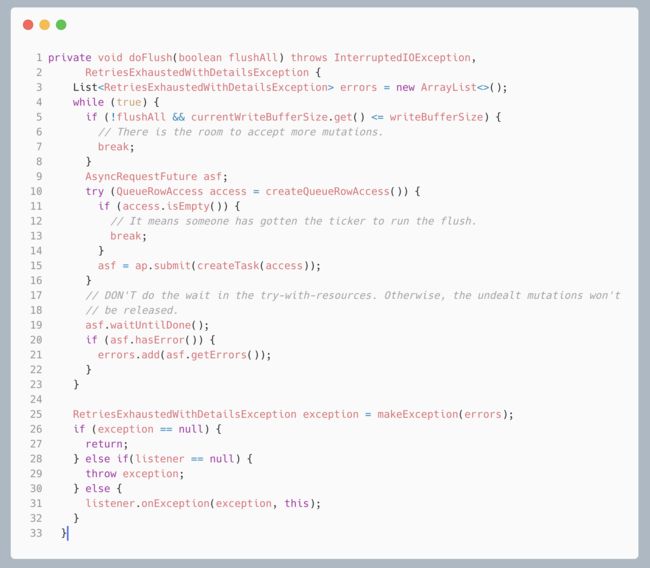The image size is (650, 568).
Task: Click InterruptedIOException on line 1
Action: pos(402,57)
